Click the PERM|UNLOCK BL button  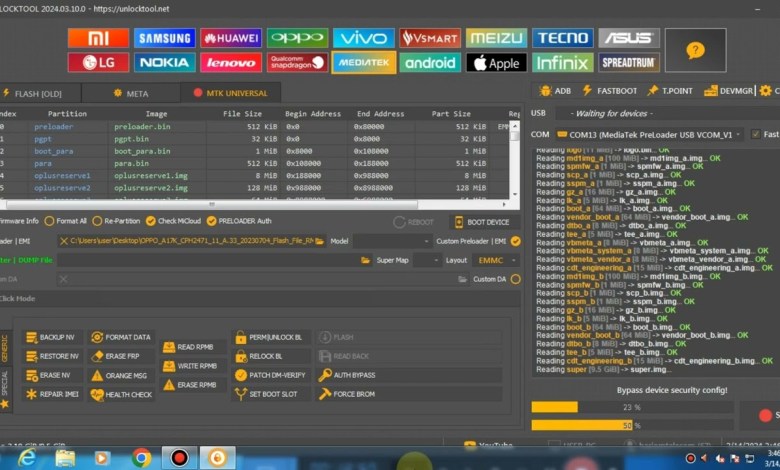tap(270, 337)
